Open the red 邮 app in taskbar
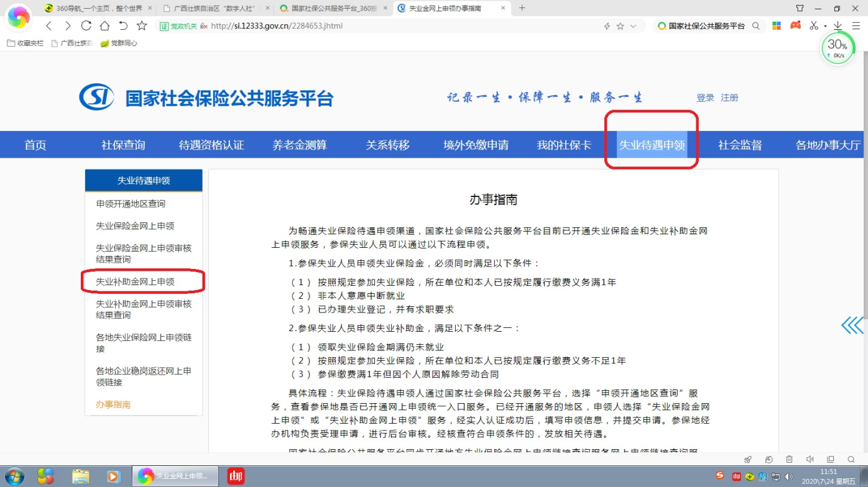The width and height of the screenshot is (868, 487). 236,476
